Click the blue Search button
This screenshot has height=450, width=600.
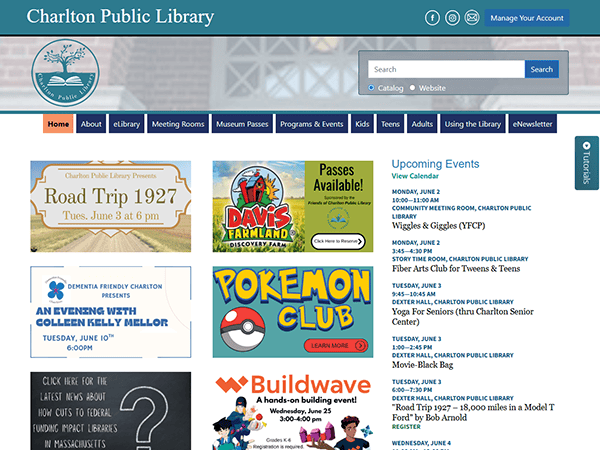(541, 69)
